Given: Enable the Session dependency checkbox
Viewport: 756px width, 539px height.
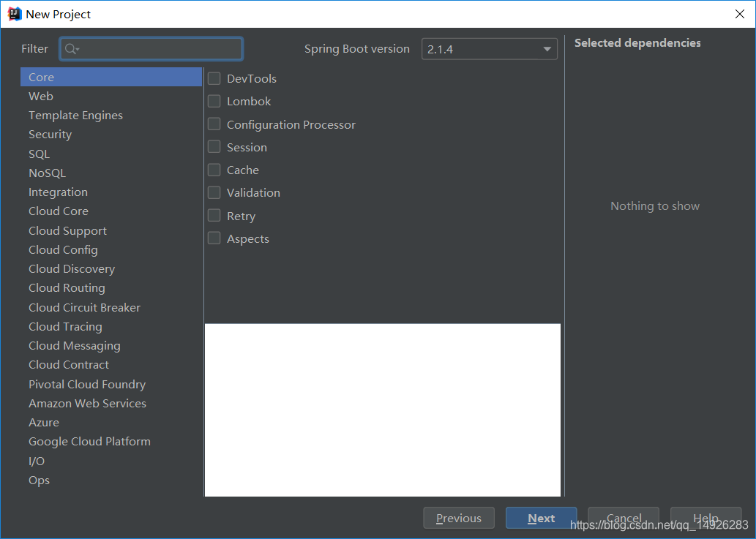Looking at the screenshot, I should pos(214,146).
